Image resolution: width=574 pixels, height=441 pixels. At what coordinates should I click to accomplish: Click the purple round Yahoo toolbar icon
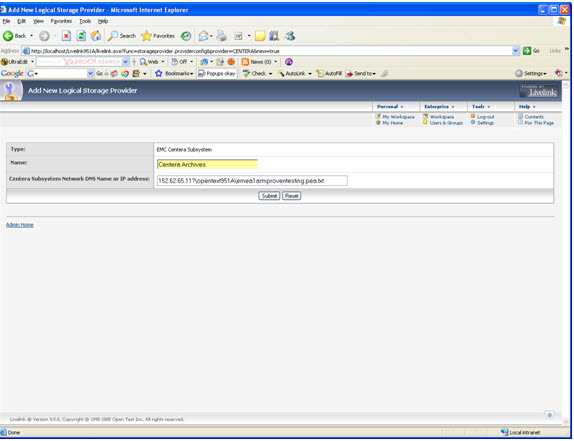pyautogui.click(x=288, y=62)
